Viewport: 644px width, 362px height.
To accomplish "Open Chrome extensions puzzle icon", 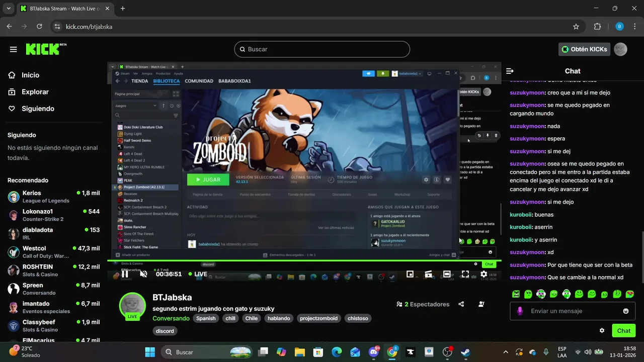I will [x=598, y=27].
